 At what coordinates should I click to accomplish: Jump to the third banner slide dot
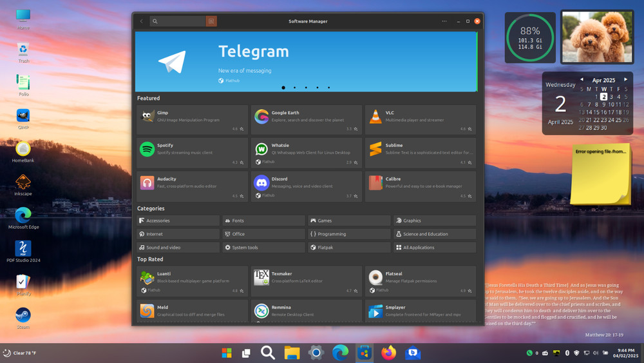click(306, 88)
